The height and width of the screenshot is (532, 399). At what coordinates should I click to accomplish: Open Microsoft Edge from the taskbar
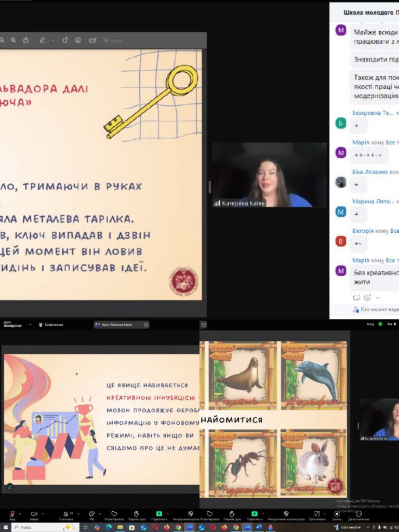coord(109,528)
